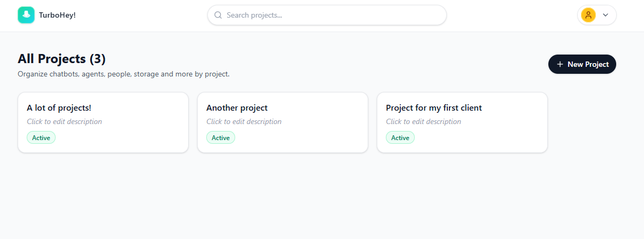Image resolution: width=644 pixels, height=239 pixels.
Task: Click the yellow user avatar icon
Action: click(588, 15)
